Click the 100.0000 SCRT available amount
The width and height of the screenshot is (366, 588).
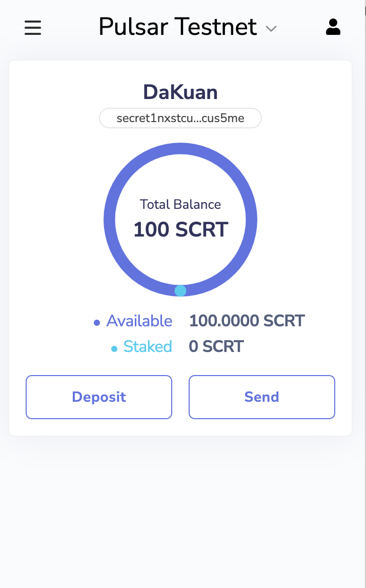tap(247, 321)
